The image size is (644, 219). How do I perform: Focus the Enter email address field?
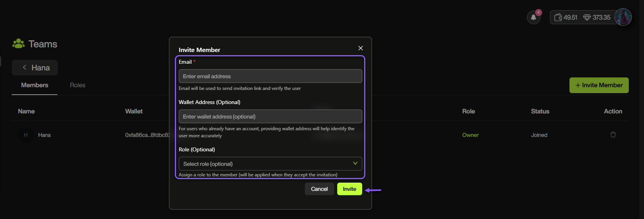270,76
